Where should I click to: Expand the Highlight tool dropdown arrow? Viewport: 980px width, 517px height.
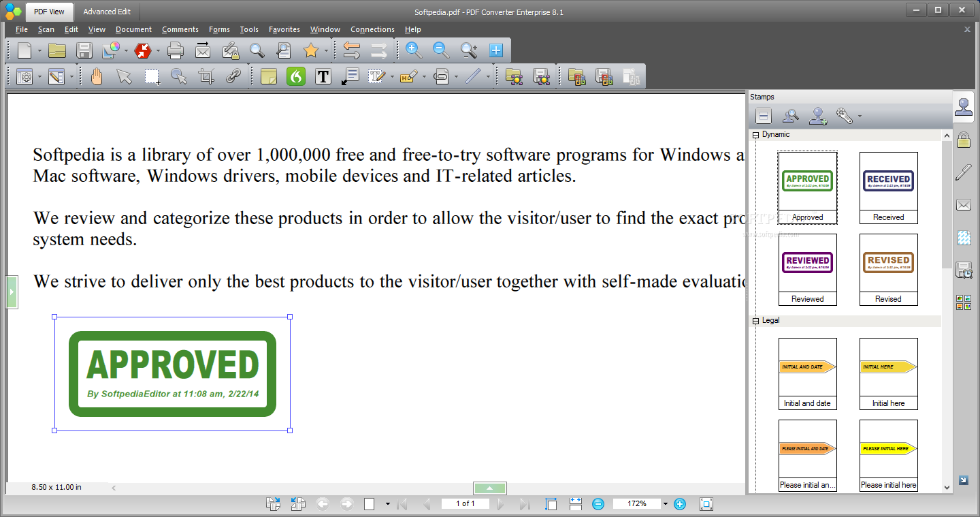(424, 77)
